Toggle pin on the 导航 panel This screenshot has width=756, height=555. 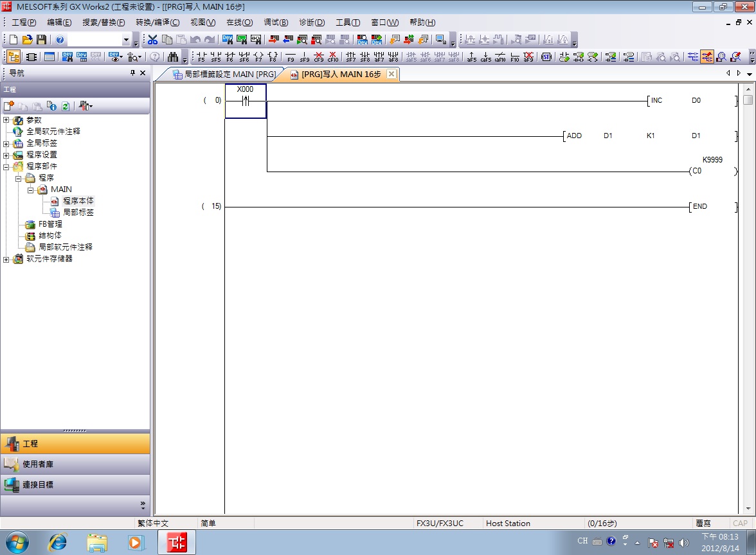(133, 73)
